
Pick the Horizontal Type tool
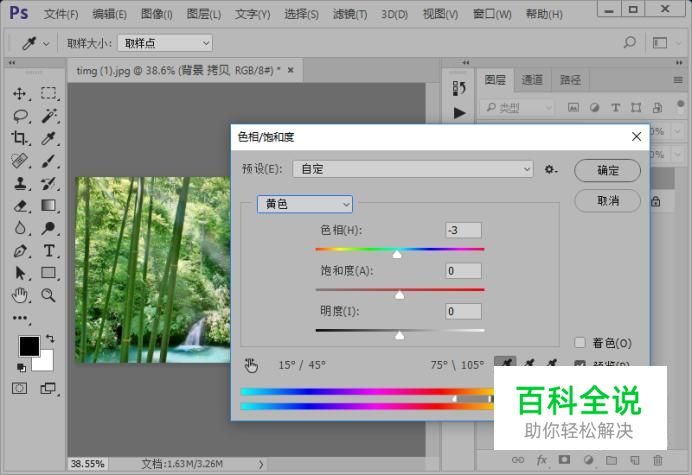tap(48, 250)
